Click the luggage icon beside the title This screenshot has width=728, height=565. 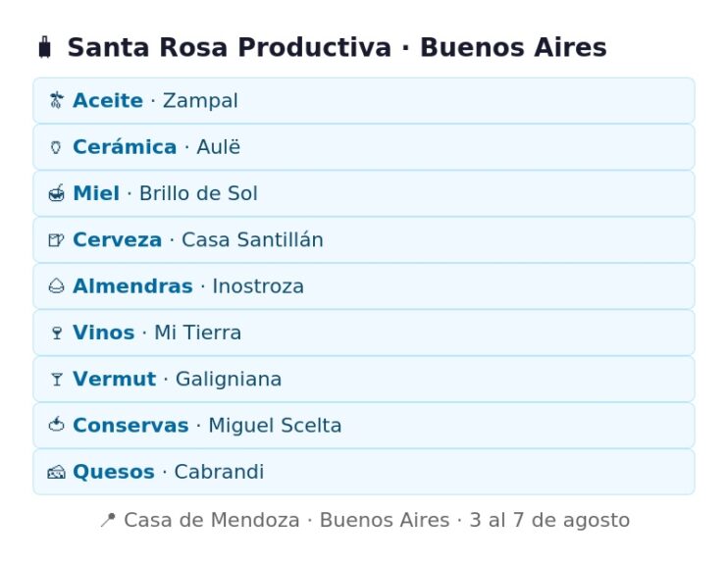44,47
